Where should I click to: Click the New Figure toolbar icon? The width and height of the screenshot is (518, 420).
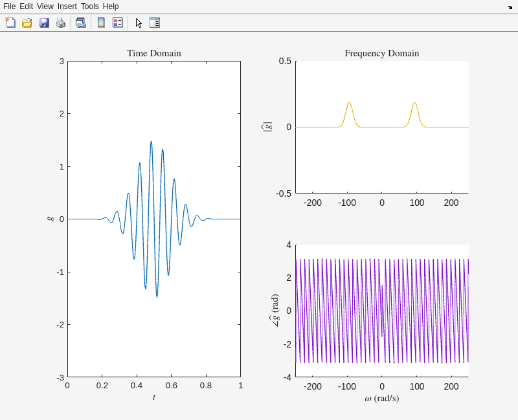point(10,23)
